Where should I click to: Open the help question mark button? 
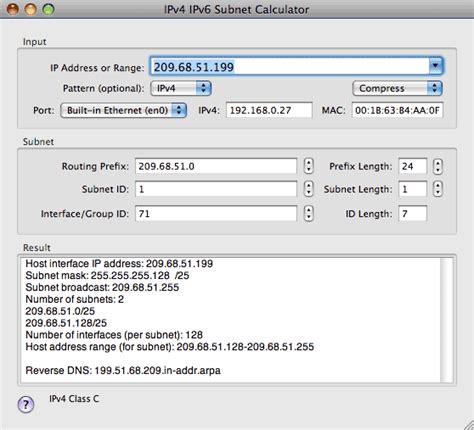[x=26, y=405]
